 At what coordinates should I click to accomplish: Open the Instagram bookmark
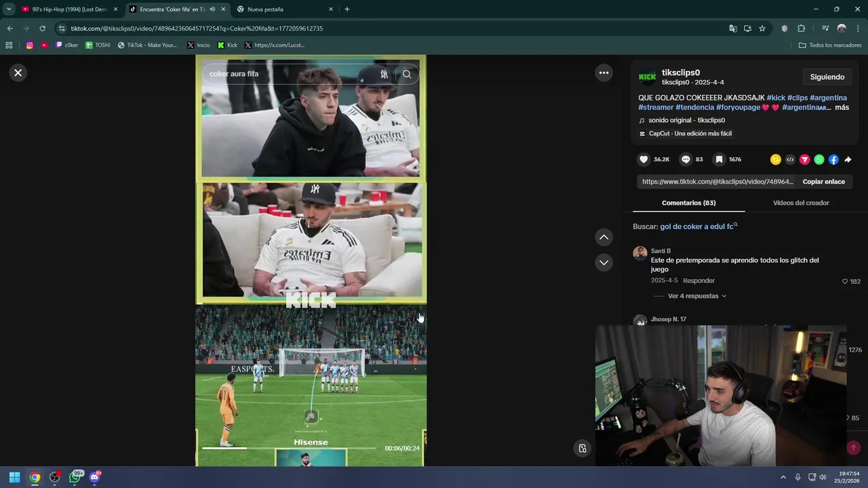30,45
